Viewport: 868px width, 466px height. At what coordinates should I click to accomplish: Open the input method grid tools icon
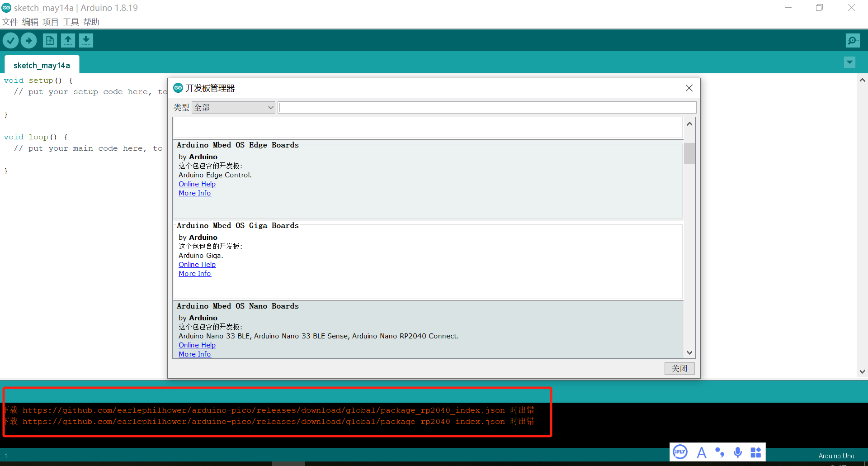(x=755, y=452)
